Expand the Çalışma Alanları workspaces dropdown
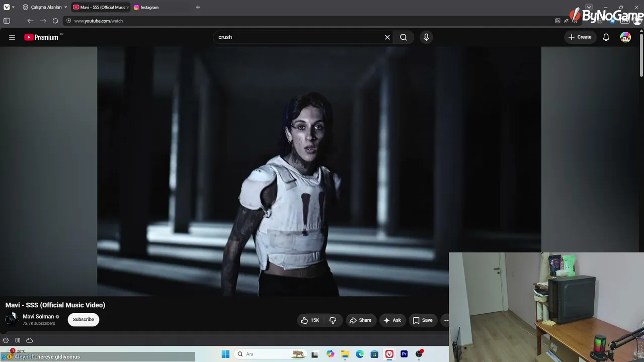This screenshot has width=644, height=362. pos(45,7)
